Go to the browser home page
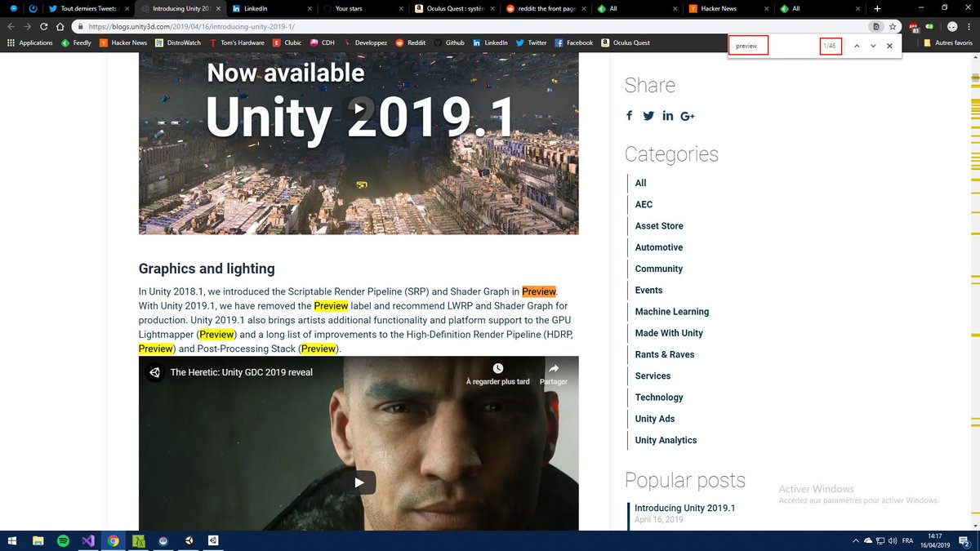Viewport: 980px width, 551px height. pyautogui.click(x=61, y=26)
